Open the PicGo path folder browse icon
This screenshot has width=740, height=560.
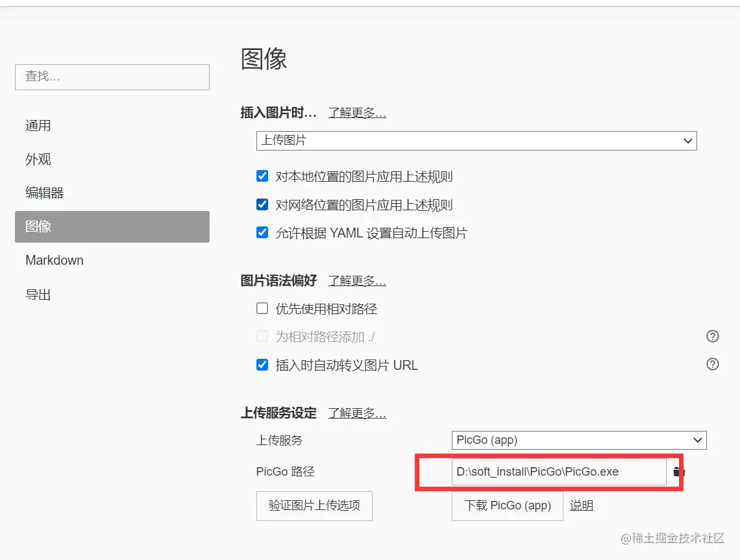(678, 471)
